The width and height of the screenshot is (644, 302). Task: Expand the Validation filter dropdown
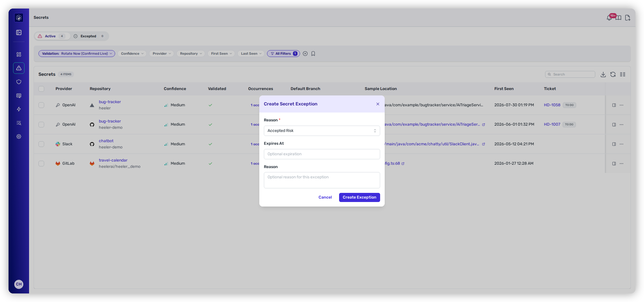pos(77,54)
